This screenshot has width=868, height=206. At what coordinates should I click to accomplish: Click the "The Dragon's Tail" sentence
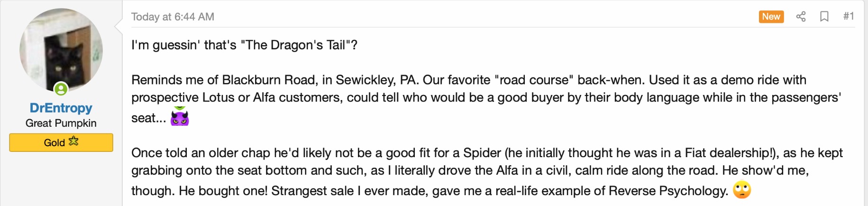244,45
